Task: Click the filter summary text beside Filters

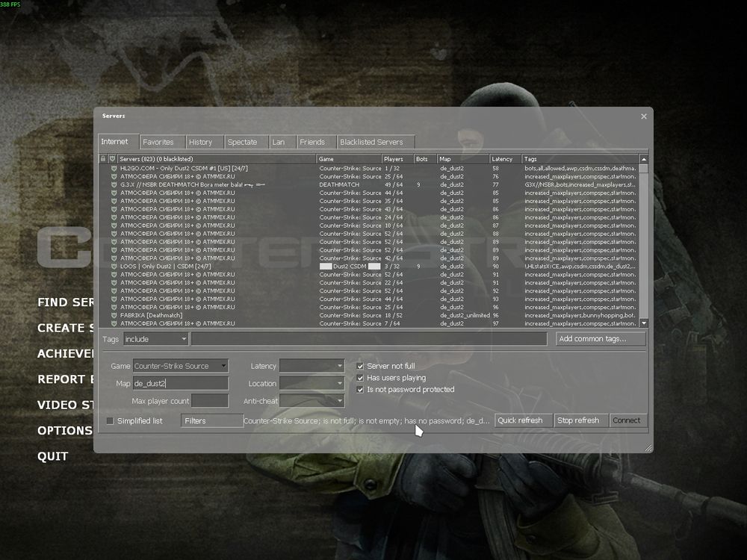Action: [366, 421]
